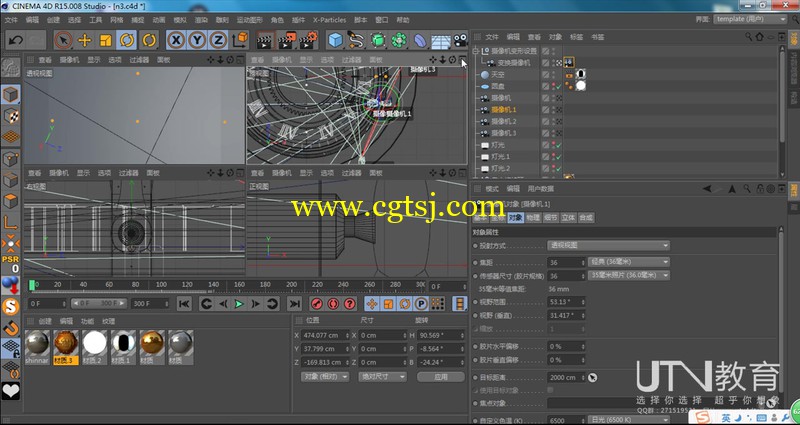Image resolution: width=800 pixels, height=425 pixels.
Task: Click the spline pen tool icon
Action: (x=356, y=40)
